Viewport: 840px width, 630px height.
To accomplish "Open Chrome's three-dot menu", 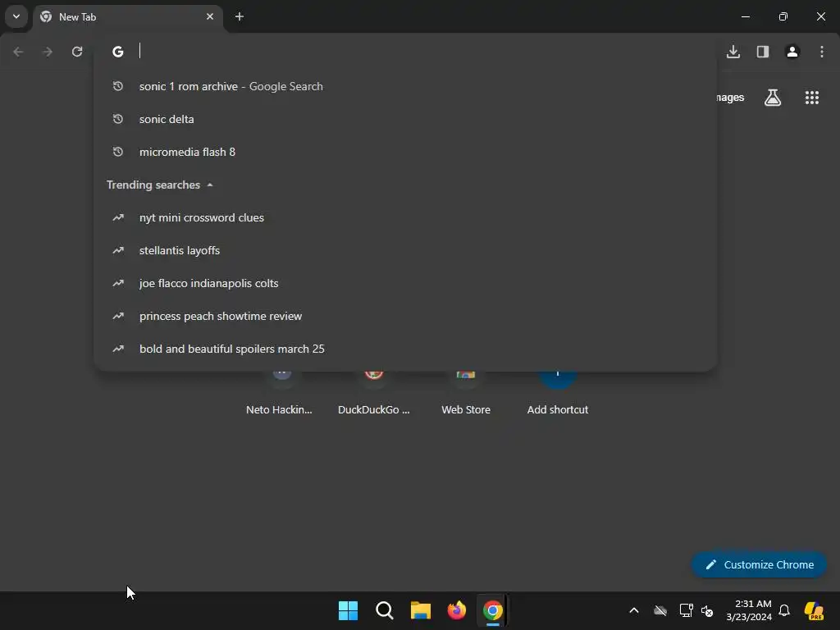I will coord(822,52).
